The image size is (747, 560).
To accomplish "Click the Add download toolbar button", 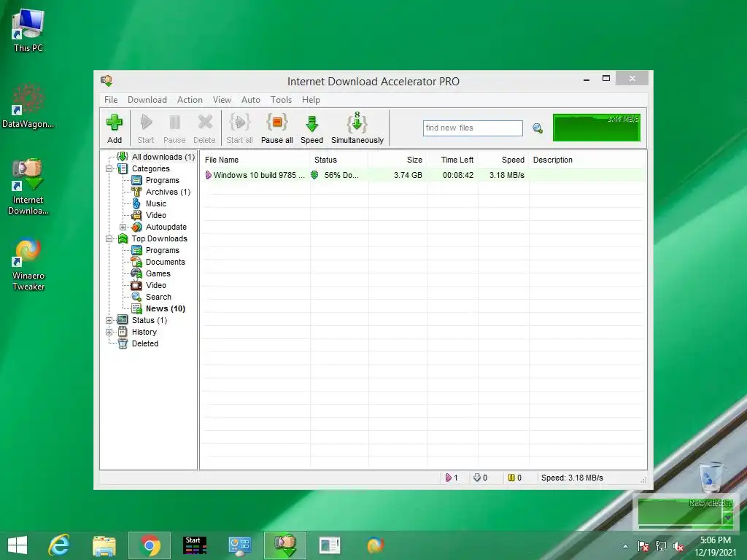I will [115, 128].
